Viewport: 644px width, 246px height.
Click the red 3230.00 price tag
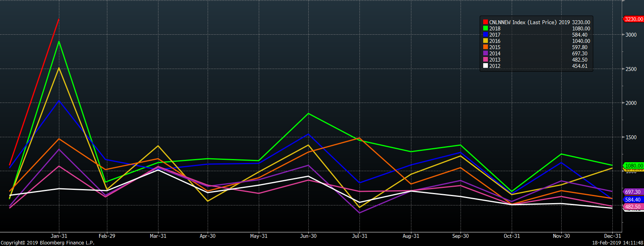click(x=633, y=19)
